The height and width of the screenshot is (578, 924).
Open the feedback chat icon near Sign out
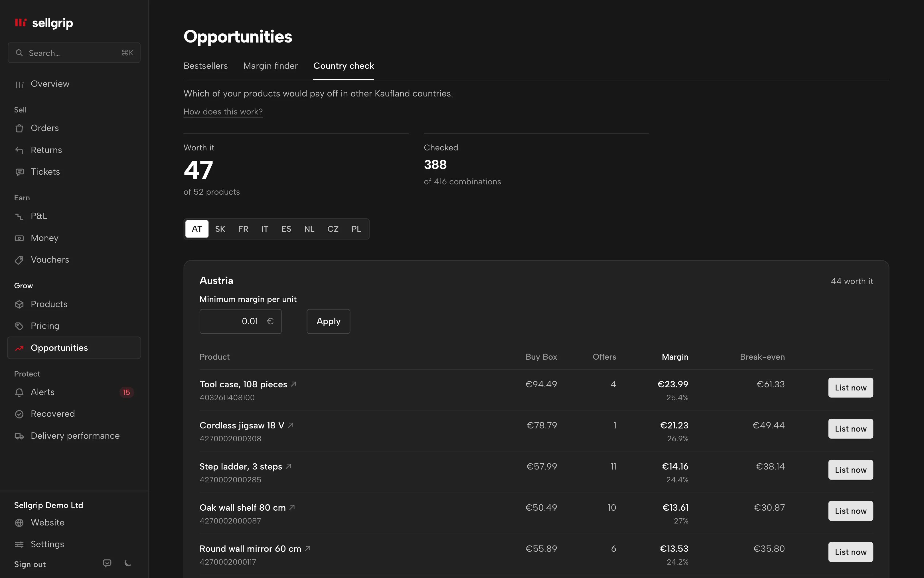pos(107,563)
